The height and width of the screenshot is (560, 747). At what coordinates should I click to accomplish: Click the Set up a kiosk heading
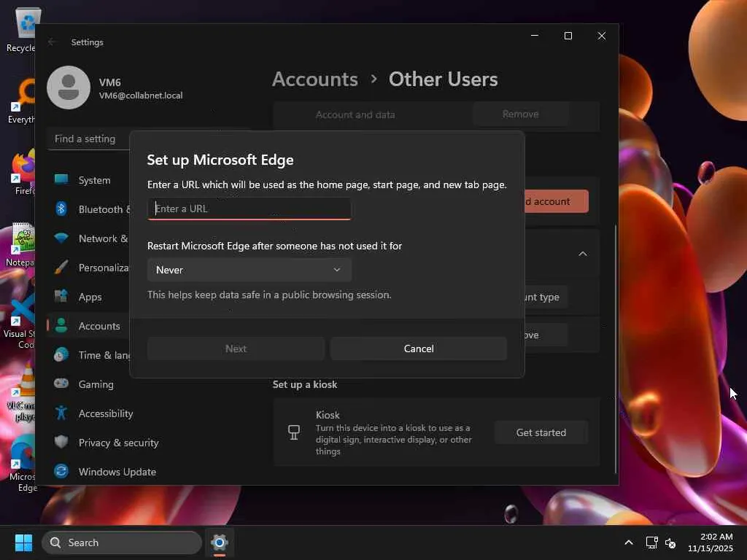[x=305, y=384]
